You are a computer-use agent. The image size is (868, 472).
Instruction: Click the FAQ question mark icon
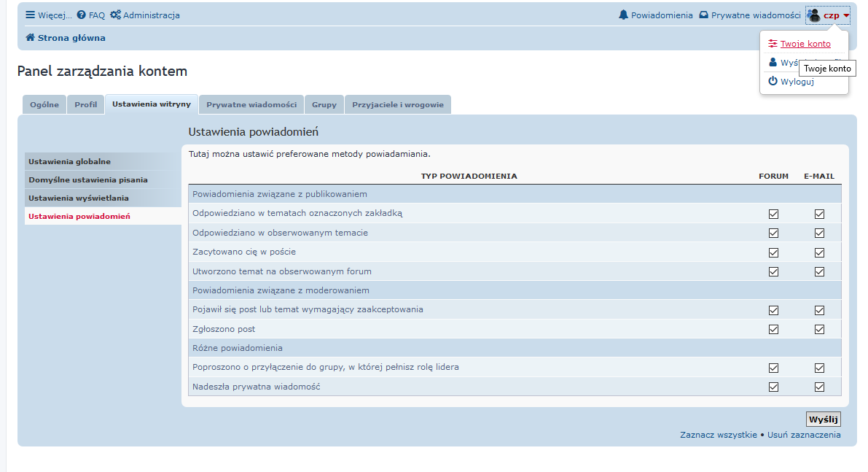click(x=82, y=15)
